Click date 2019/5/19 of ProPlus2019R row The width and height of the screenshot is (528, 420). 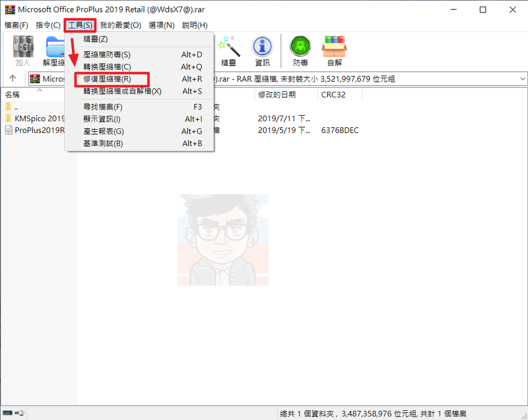tap(284, 130)
